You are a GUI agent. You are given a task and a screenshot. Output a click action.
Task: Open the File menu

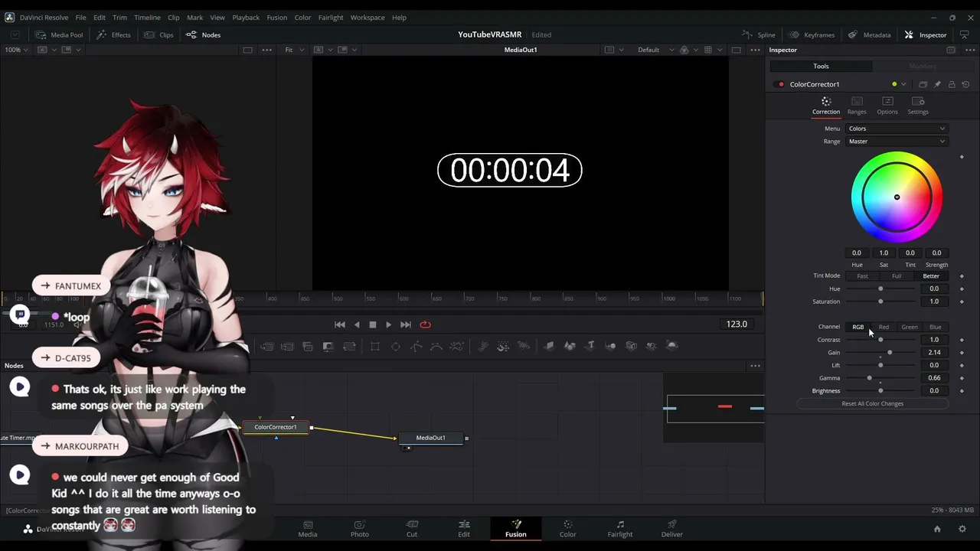pos(80,17)
